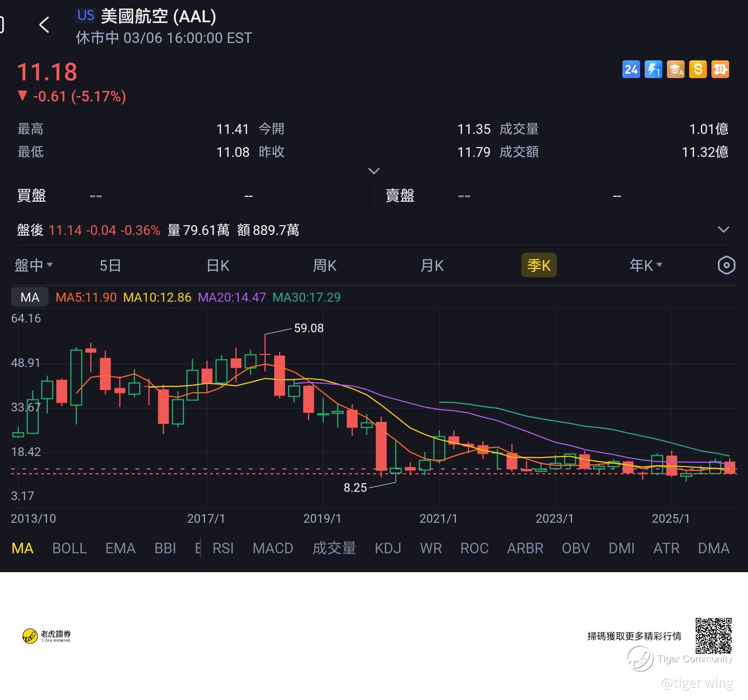748x700 pixels.
Task: Click the yellow dollar sign badge
Action: [x=697, y=69]
